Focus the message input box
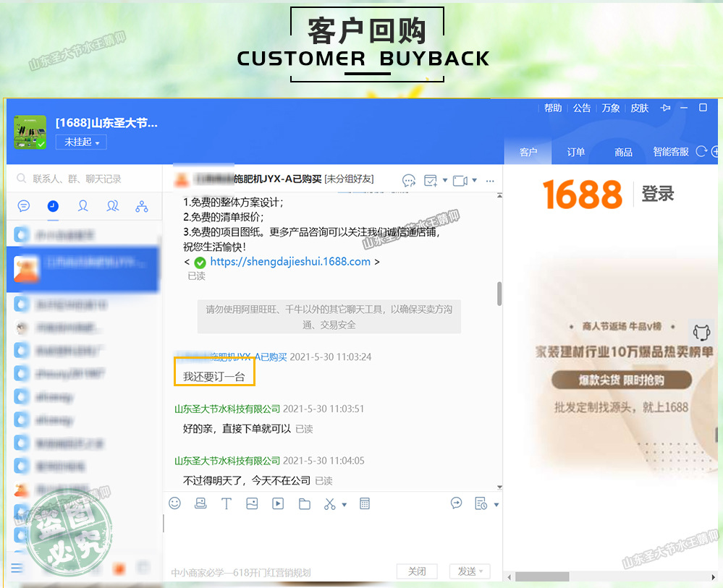Viewport: 723px width, 588px height. coord(332,539)
